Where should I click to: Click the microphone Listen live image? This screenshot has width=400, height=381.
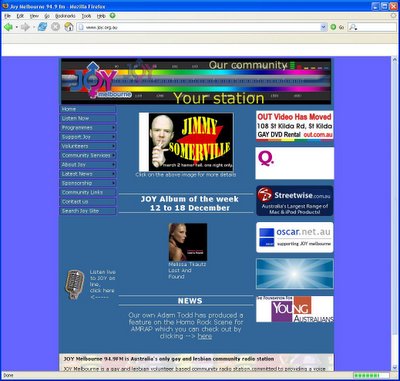[x=75, y=284]
